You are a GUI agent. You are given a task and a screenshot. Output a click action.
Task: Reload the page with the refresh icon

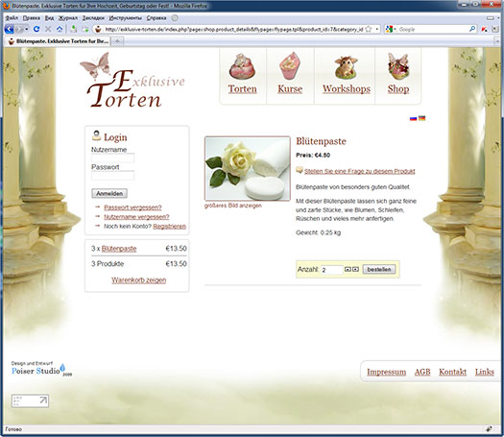[36, 29]
